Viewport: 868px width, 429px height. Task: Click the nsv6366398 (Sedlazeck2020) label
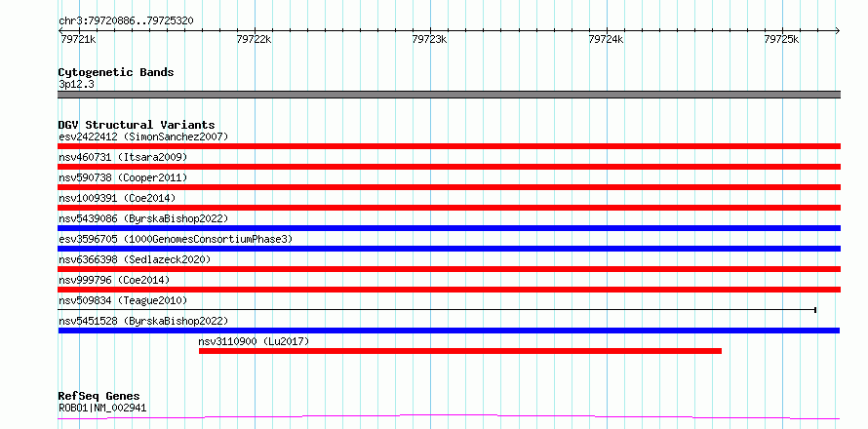click(x=135, y=259)
